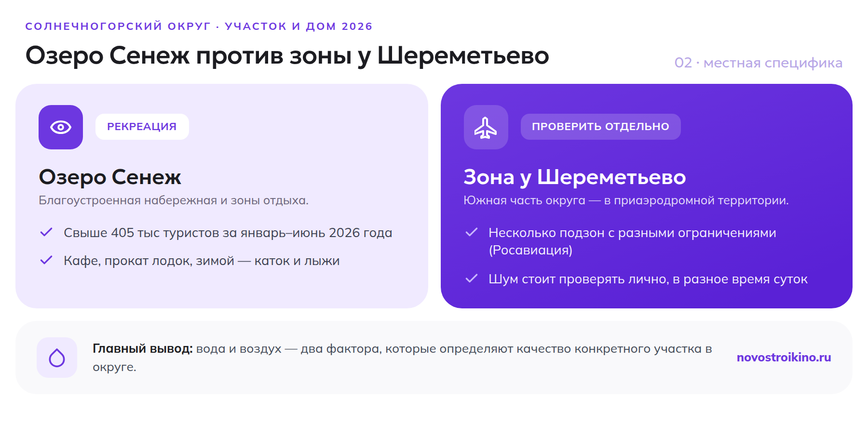Click 'Южная часть округа — в приаэродромной территории.' subtitle
The image size is (868, 425).
pos(626,200)
